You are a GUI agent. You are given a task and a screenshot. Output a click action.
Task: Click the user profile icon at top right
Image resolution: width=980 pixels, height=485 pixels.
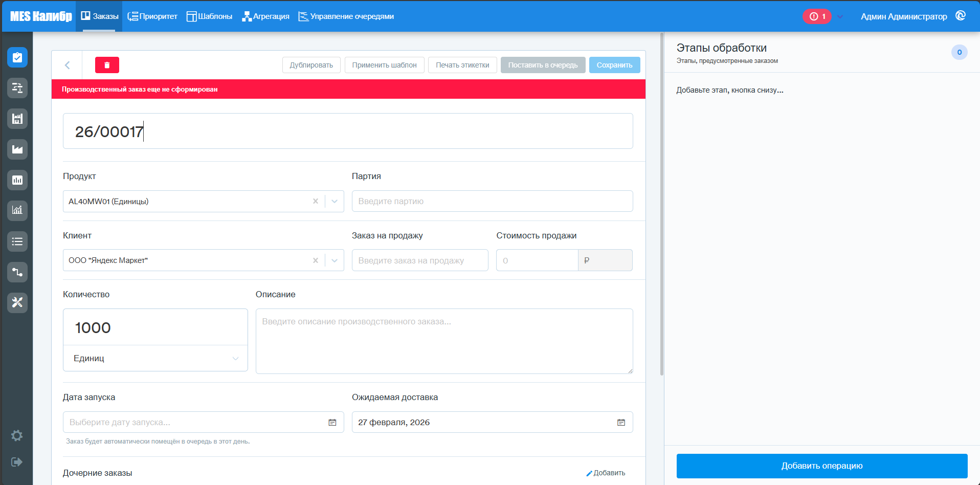[x=961, y=16]
